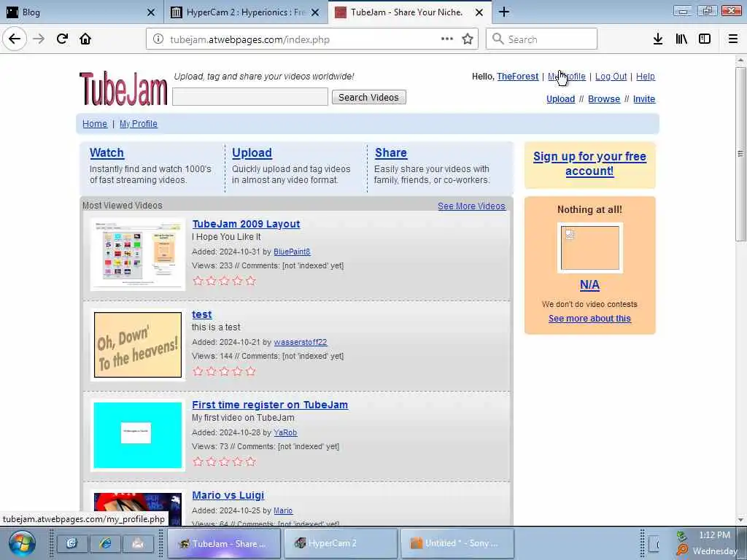Image resolution: width=747 pixels, height=560 pixels.
Task: Click the taskbar clock showing 1:12 PM
Action: (x=714, y=535)
